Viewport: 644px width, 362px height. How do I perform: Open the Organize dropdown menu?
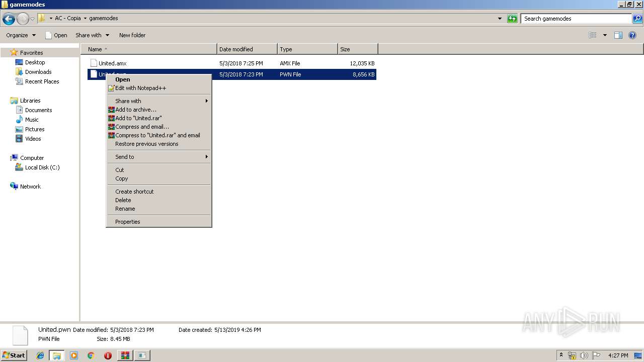(x=21, y=35)
